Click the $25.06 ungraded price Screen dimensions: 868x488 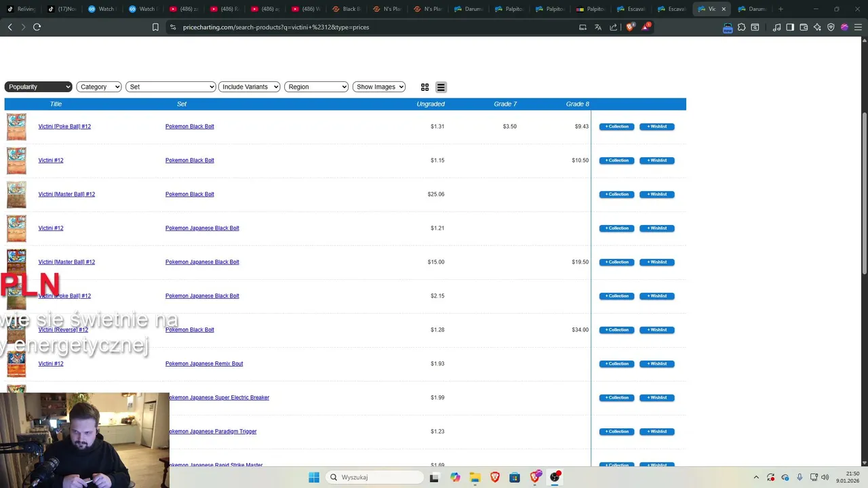pyautogui.click(x=436, y=195)
